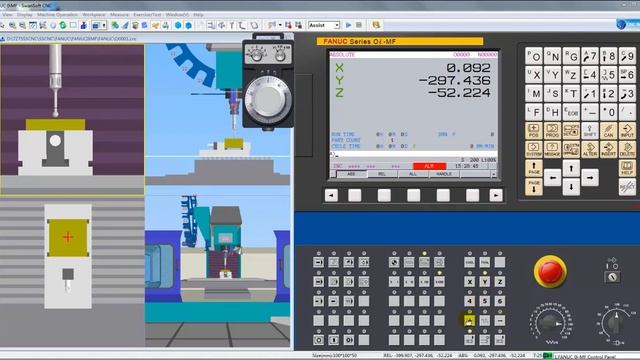Click the green rotate toolbar icon

(62, 25)
